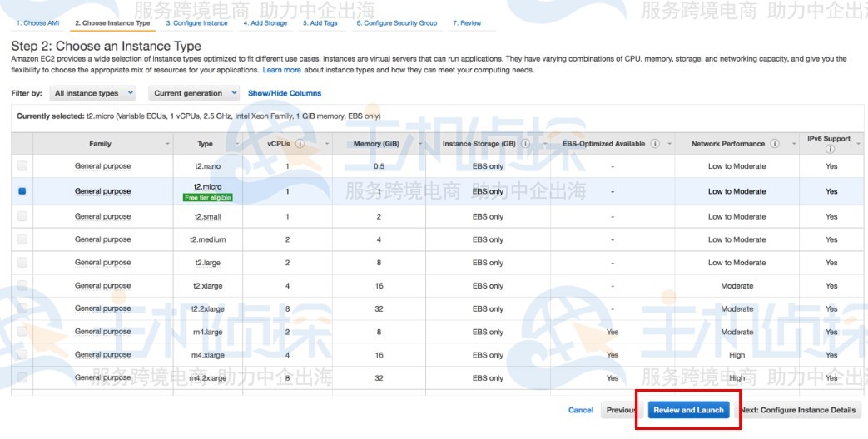Open the Current generation filter dropdown
Viewport: 868px width, 439px height.
196,94
